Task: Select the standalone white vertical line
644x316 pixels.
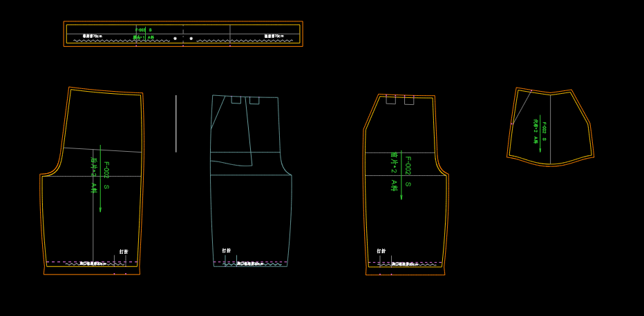Action: 176,124
